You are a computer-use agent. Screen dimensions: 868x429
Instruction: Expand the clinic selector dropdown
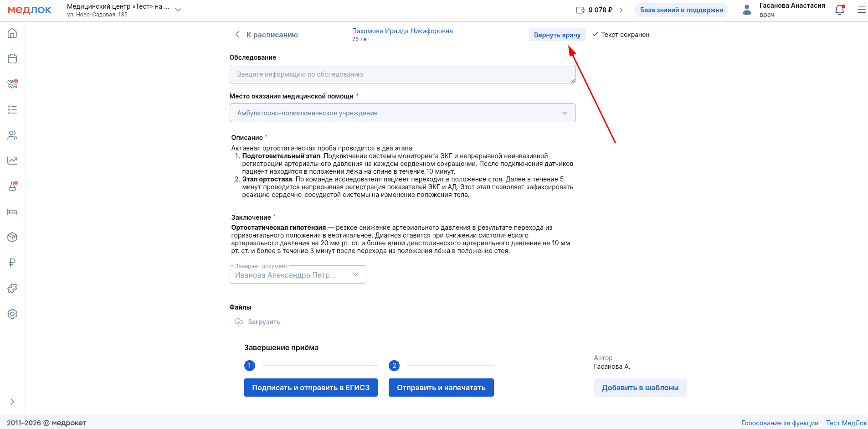click(x=178, y=10)
